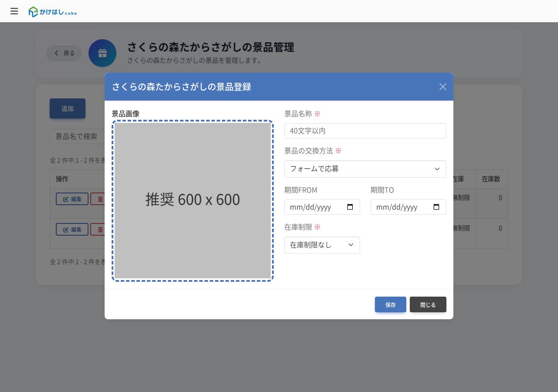Screen dimensions: 558x392
Task: Save the prize with 保存 button
Action: [x=391, y=304]
